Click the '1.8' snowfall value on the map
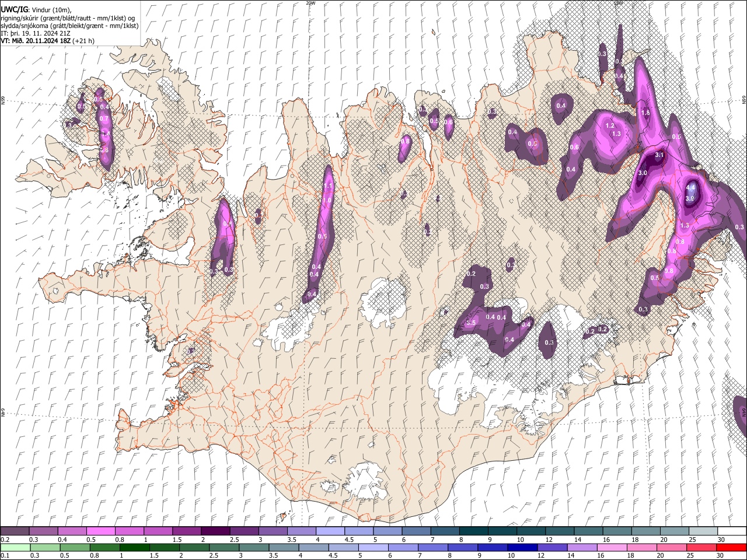This screenshot has width=747, height=560. (x=645, y=113)
